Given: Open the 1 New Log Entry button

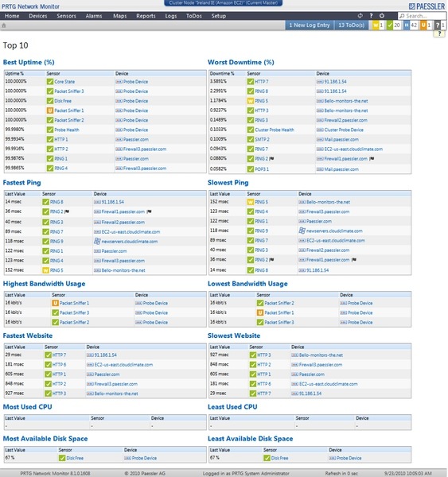Looking at the screenshot, I should point(310,25).
